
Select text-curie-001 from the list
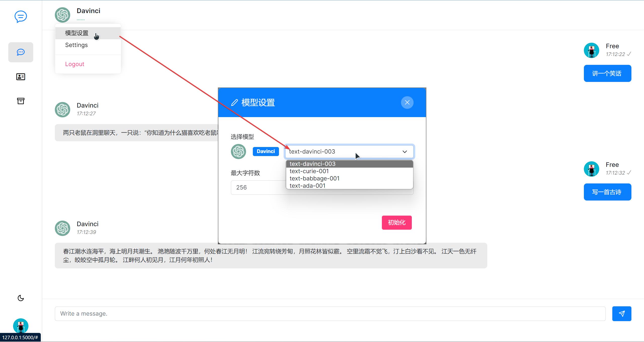pyautogui.click(x=309, y=171)
